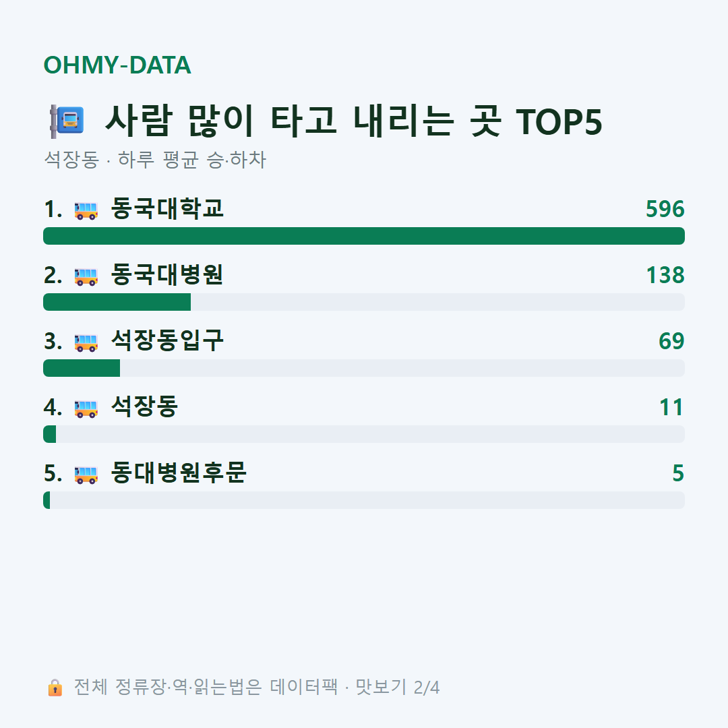This screenshot has height=728, width=728.
Task: Click the bus icon beside 석장동입구
Action: click(86, 342)
